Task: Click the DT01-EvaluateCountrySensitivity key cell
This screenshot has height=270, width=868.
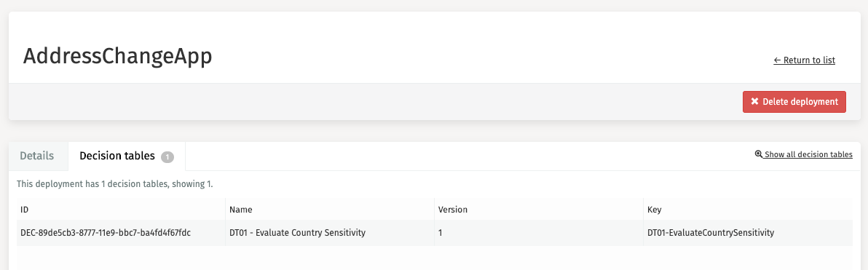Action: 748,233
